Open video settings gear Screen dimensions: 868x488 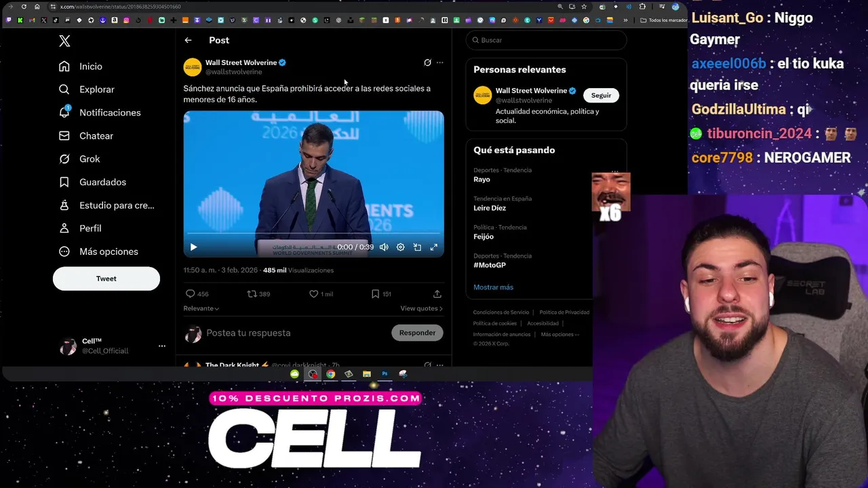[401, 247]
